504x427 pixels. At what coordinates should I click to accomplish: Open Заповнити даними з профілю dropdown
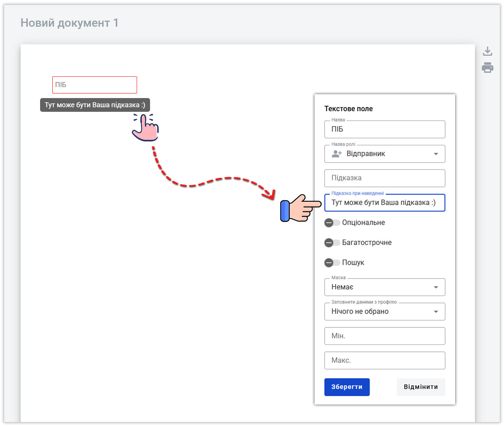[x=436, y=312]
